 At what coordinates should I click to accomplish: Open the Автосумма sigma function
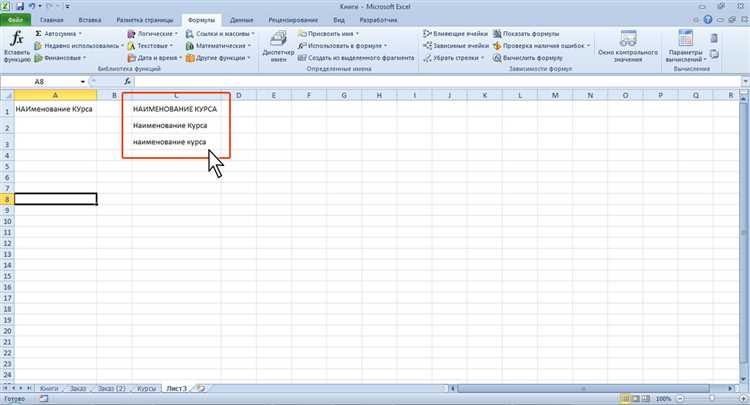tap(58, 34)
